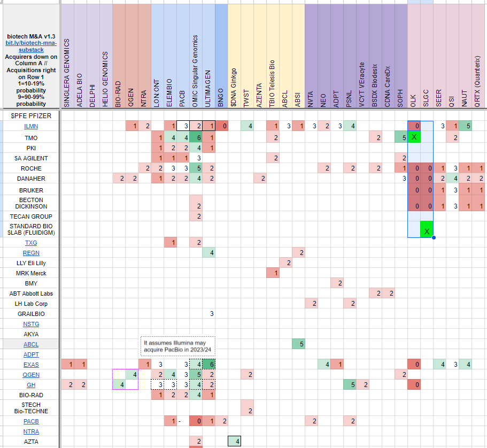Select the ULTIMAGEN column header
Viewport: 487px width, 448px height.
(208, 56)
